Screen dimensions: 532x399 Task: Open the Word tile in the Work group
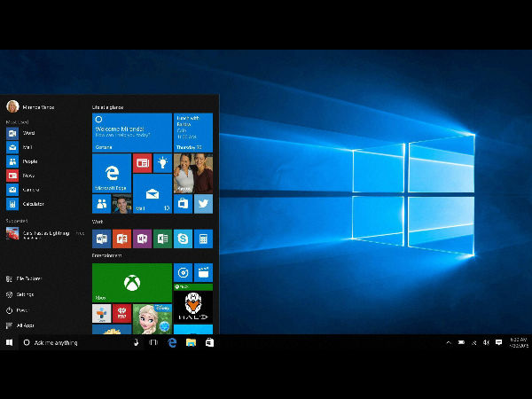[x=101, y=239]
